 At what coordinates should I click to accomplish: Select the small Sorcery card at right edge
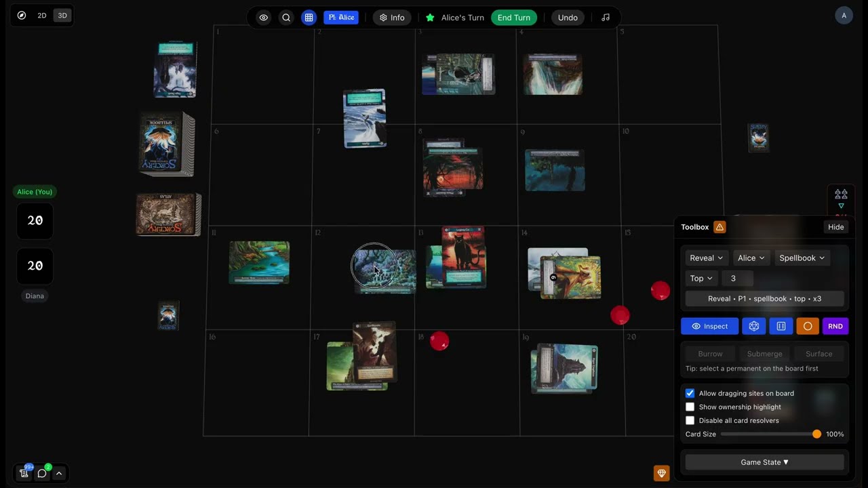(758, 138)
